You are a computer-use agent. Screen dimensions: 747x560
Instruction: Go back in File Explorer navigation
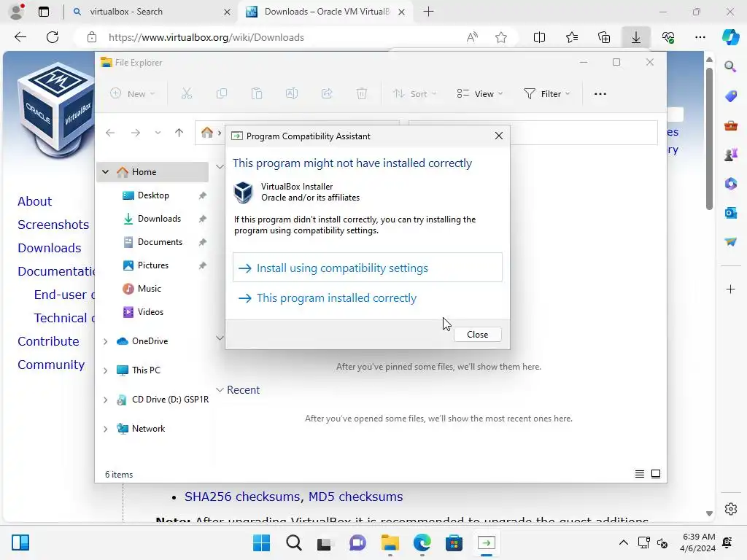(110, 133)
